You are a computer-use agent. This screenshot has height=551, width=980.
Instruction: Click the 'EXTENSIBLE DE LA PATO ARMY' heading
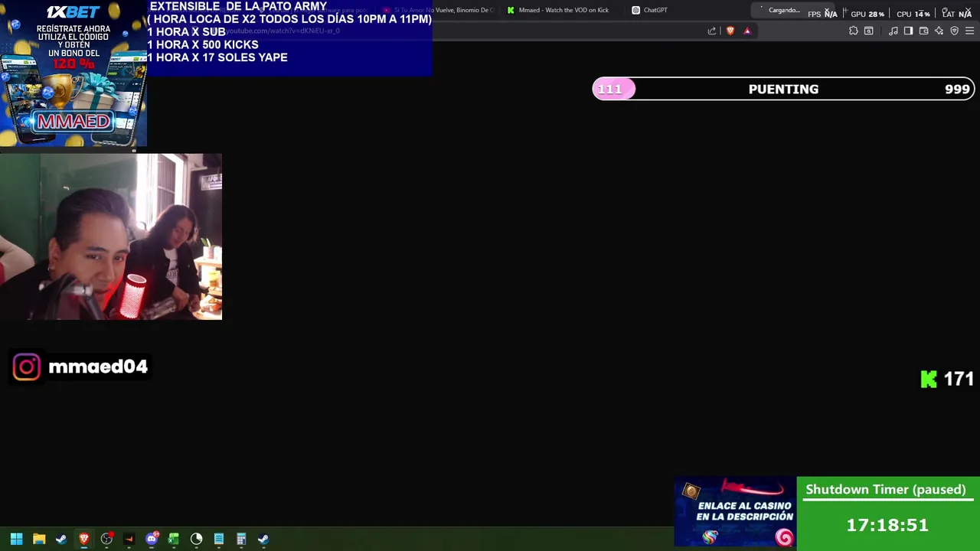[x=238, y=6]
